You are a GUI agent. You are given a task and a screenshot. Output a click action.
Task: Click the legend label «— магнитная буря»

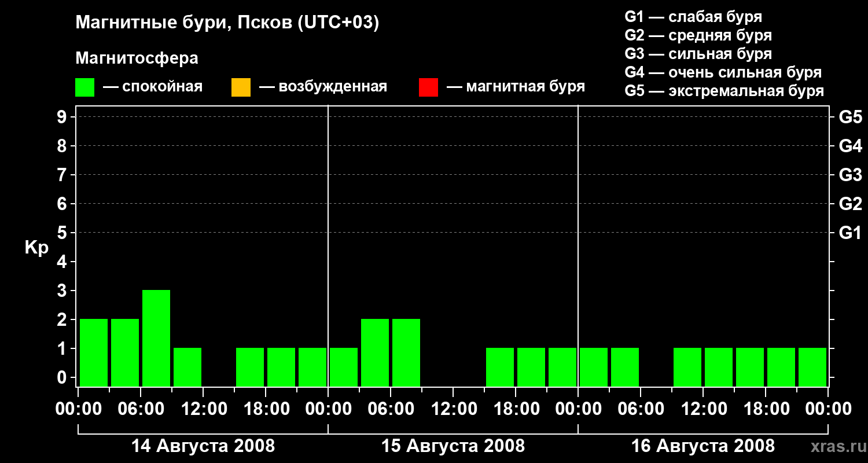tap(516, 87)
